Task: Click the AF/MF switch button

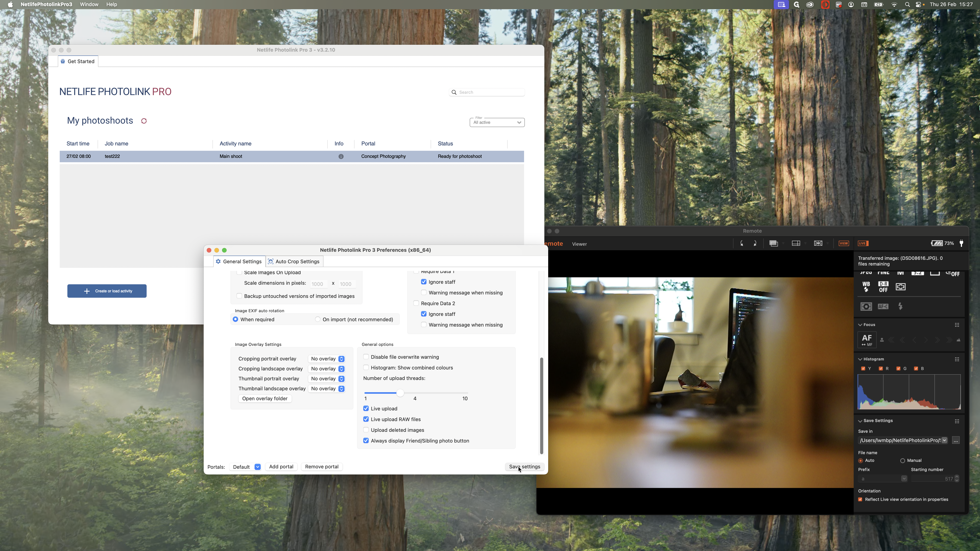Action: tap(867, 340)
